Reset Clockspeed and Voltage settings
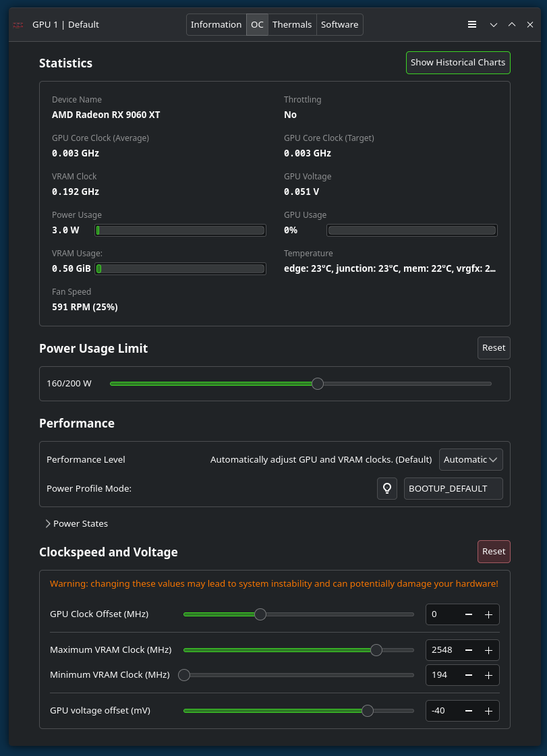547x756 pixels. [494, 552]
